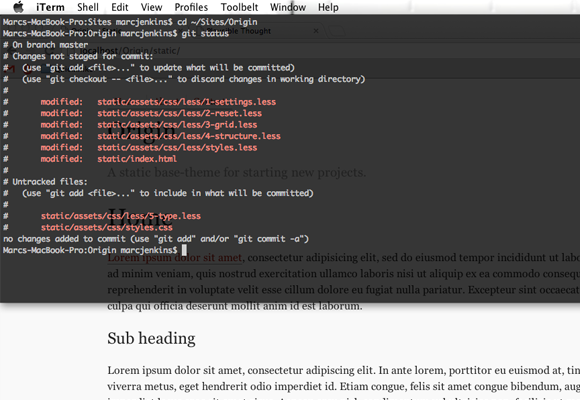Click 'static/assets/css/less/styles.less' file path
The height and width of the screenshot is (400, 580).
pos(177,148)
